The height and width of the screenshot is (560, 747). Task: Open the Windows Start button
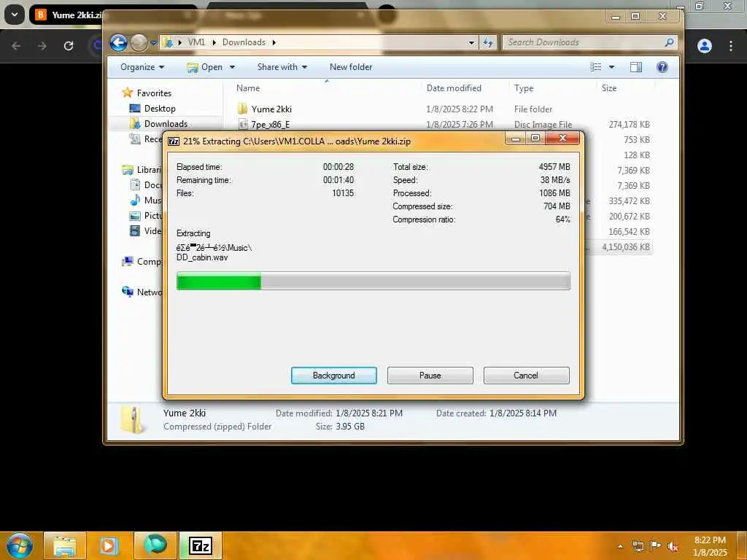[x=19, y=545]
